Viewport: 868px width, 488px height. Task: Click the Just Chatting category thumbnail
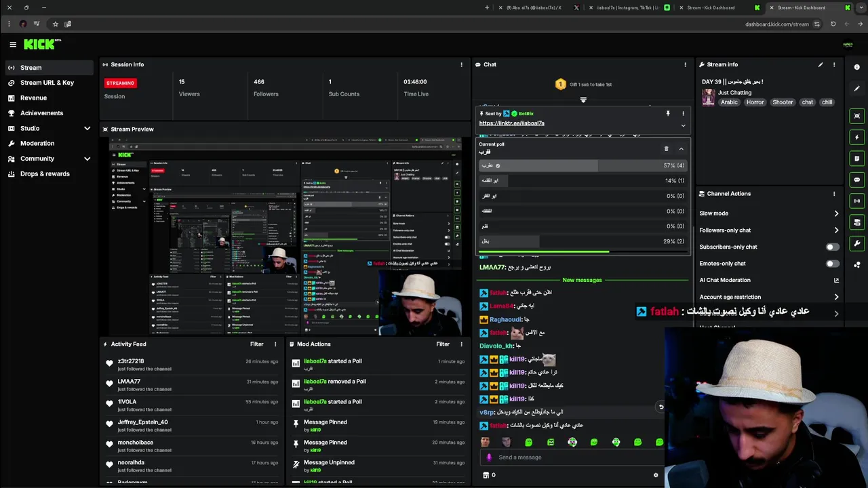point(708,98)
